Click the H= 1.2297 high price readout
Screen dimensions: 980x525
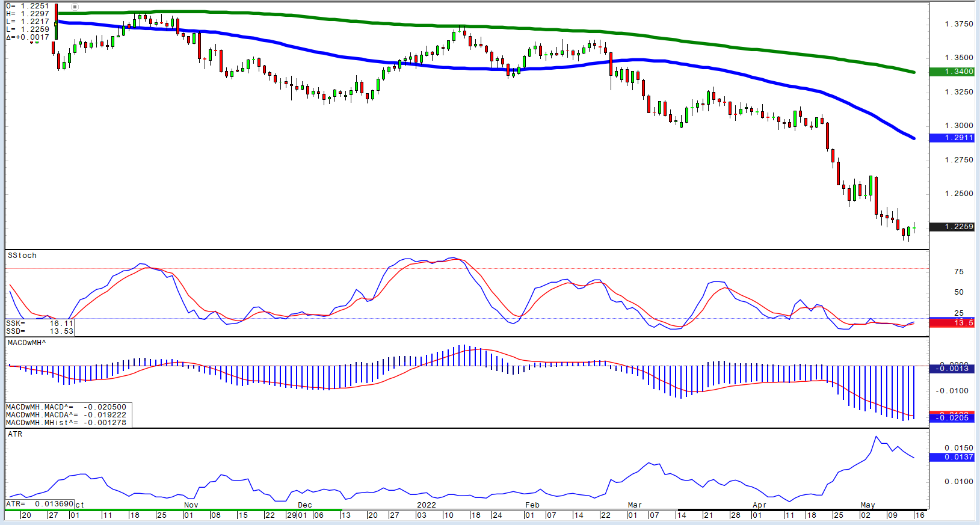pyautogui.click(x=28, y=14)
